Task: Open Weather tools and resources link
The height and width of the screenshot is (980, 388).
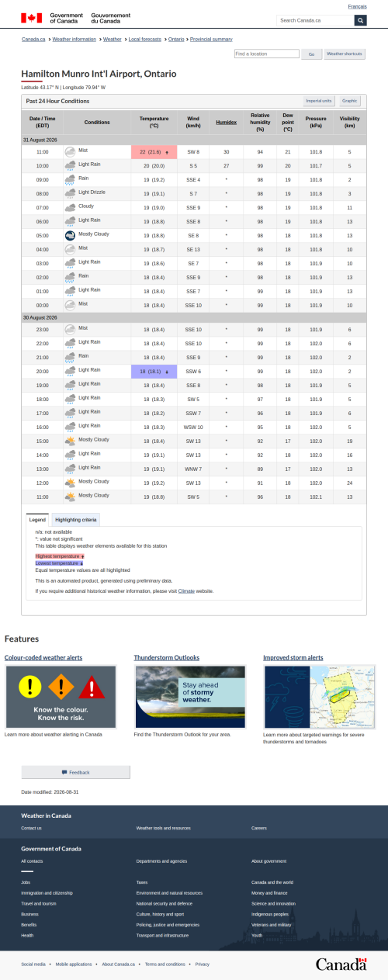Action: 163,828
